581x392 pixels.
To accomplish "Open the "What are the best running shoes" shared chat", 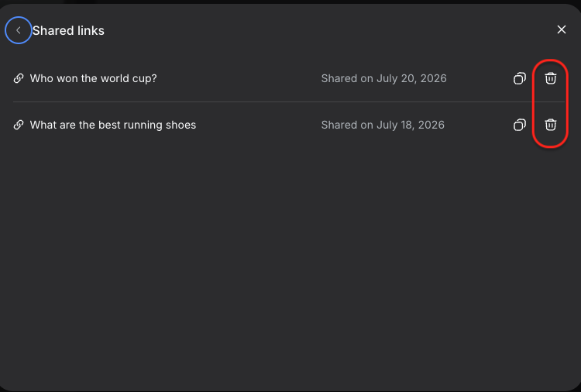I will point(113,125).
